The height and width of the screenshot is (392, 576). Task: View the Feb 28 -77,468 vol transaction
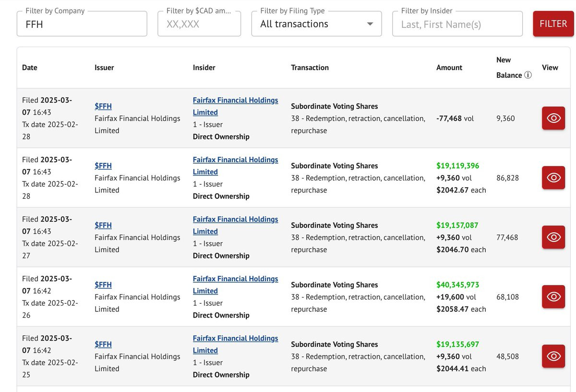point(553,118)
